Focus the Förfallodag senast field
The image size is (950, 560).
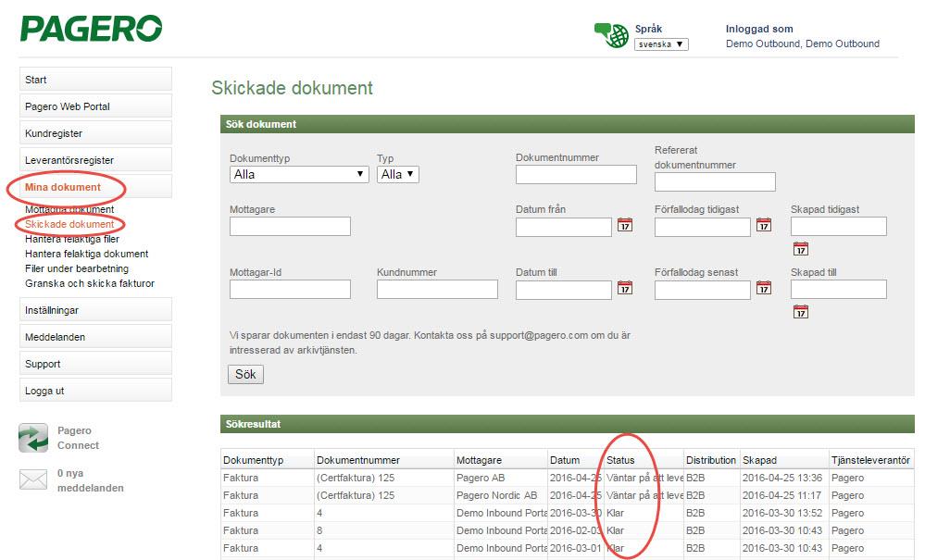703,290
